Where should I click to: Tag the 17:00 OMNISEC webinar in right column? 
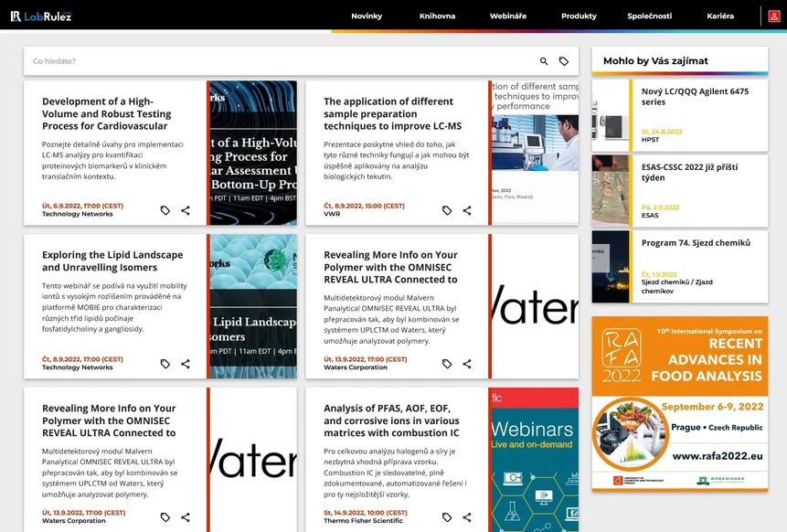click(447, 364)
